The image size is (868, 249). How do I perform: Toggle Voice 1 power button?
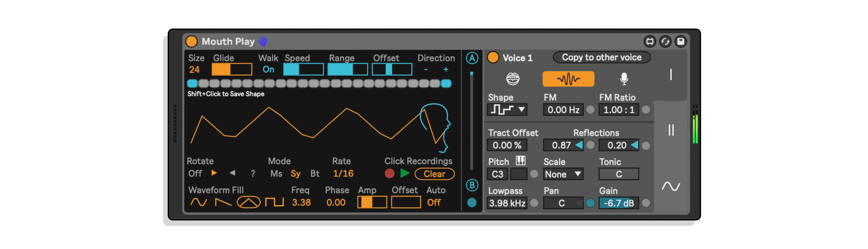pyautogui.click(x=493, y=57)
